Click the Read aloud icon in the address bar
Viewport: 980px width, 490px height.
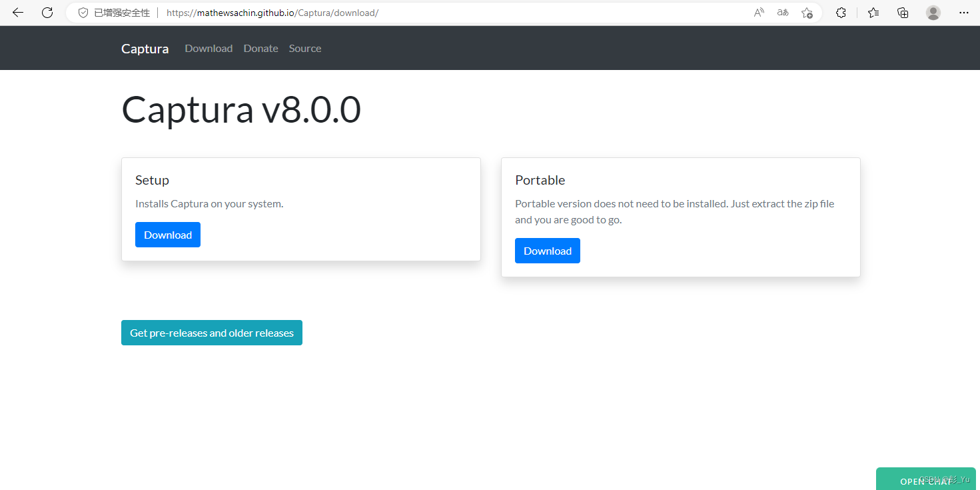click(x=759, y=13)
